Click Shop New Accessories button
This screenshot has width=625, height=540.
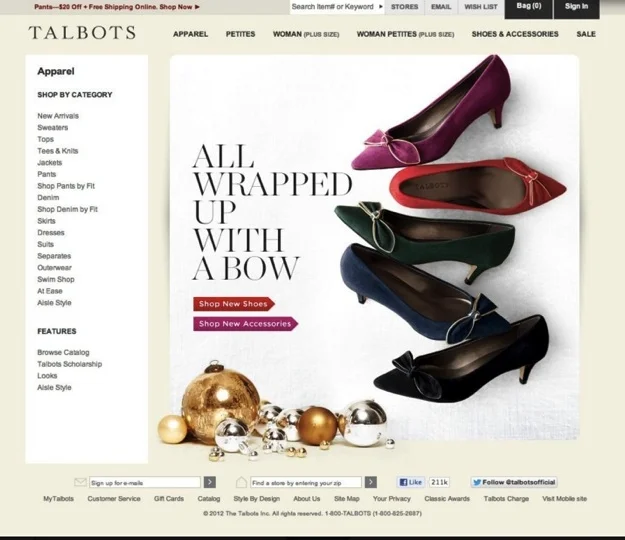(246, 324)
